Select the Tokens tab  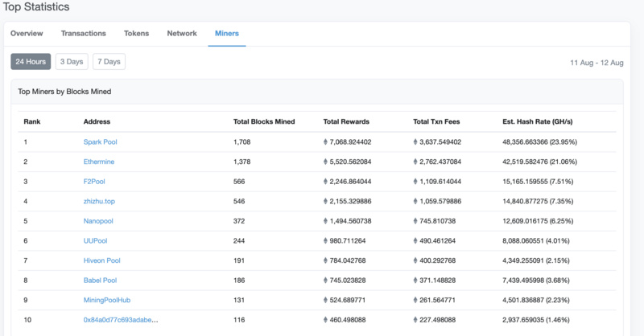coord(136,34)
